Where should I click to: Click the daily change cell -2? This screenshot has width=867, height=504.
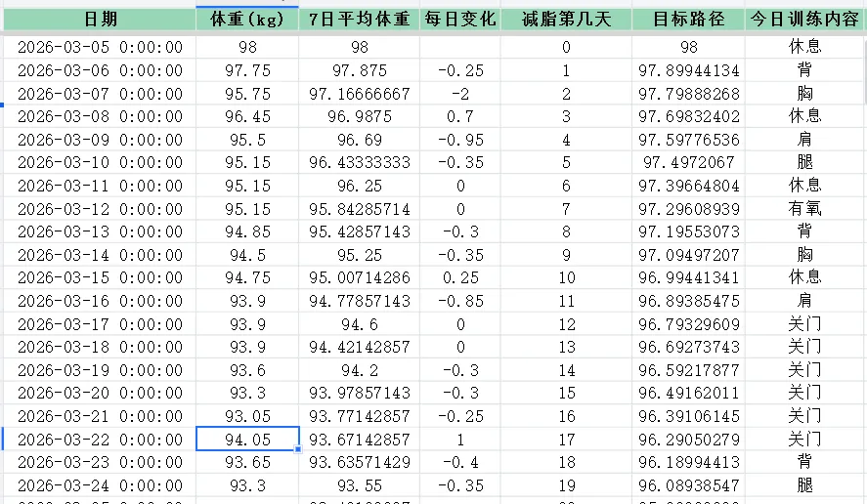click(460, 94)
